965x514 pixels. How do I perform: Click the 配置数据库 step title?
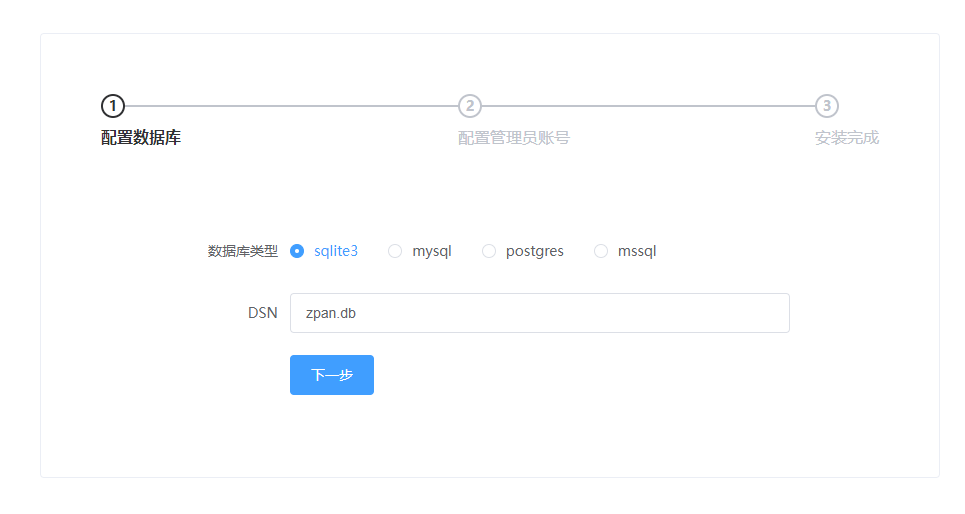[141, 138]
